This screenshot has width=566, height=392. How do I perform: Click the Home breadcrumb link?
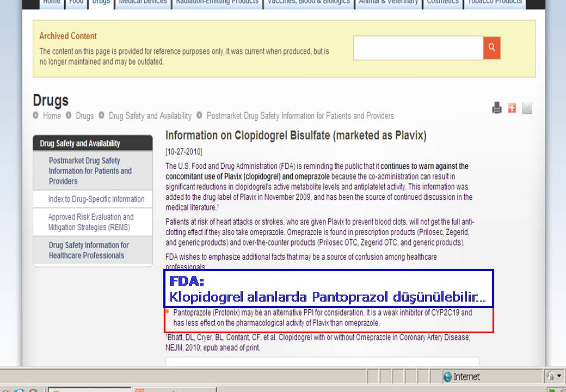(x=52, y=116)
